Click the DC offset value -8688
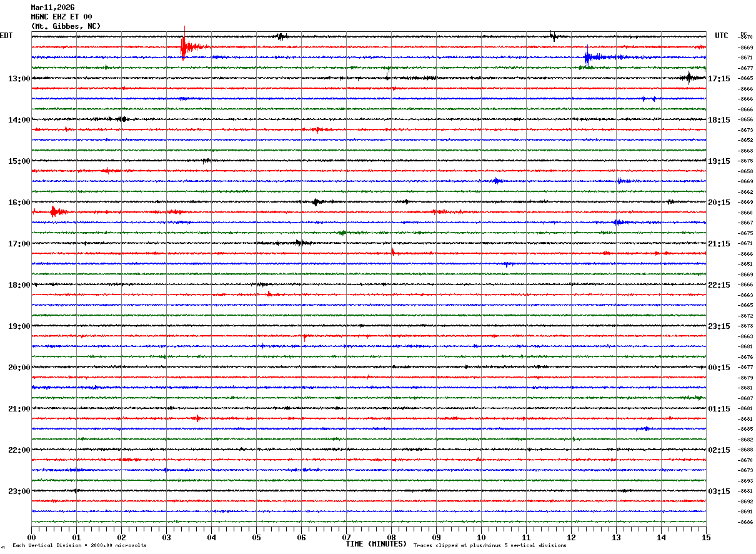 pyautogui.click(x=746, y=450)
